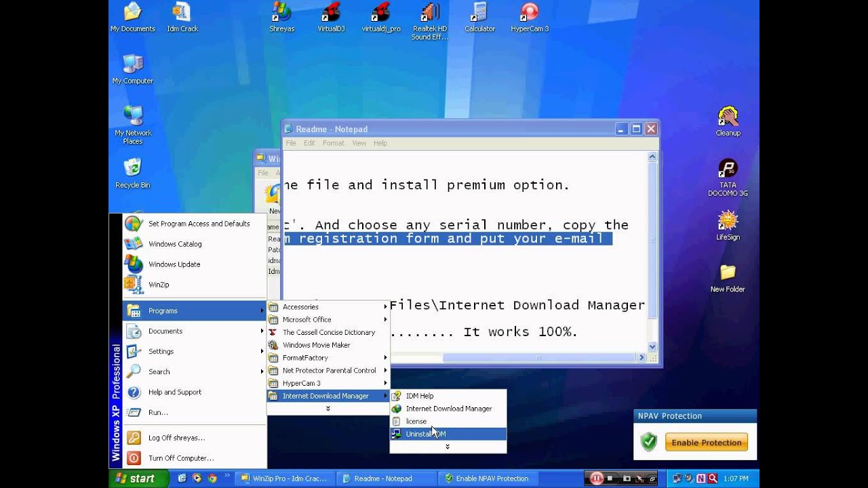Open the View menu in Notepad
868x488 pixels.
pyautogui.click(x=359, y=143)
